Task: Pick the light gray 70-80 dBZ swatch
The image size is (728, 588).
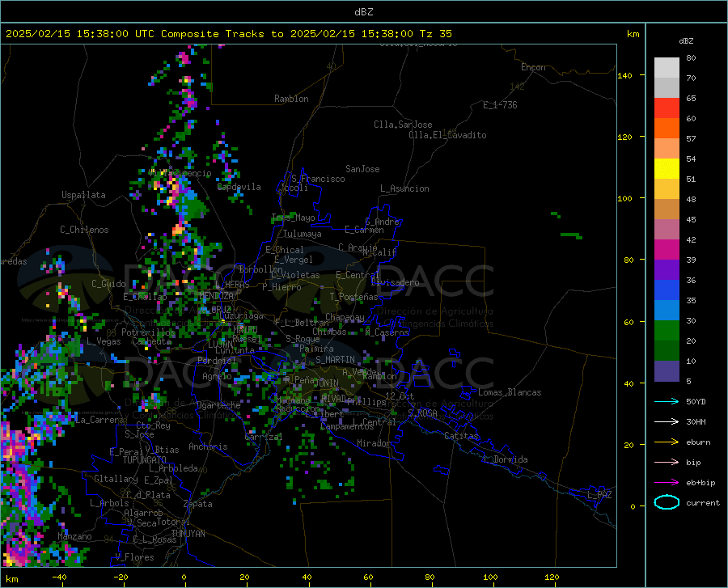Action: [667, 68]
